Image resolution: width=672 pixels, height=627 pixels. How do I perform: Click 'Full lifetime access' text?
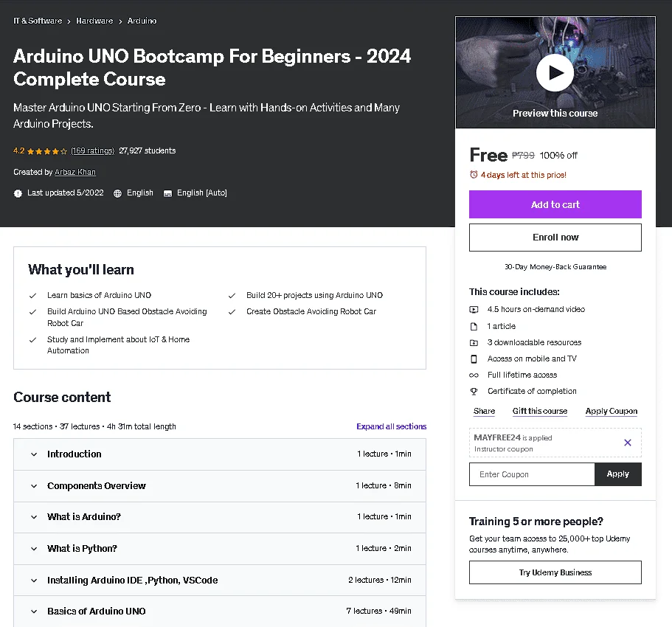point(522,375)
